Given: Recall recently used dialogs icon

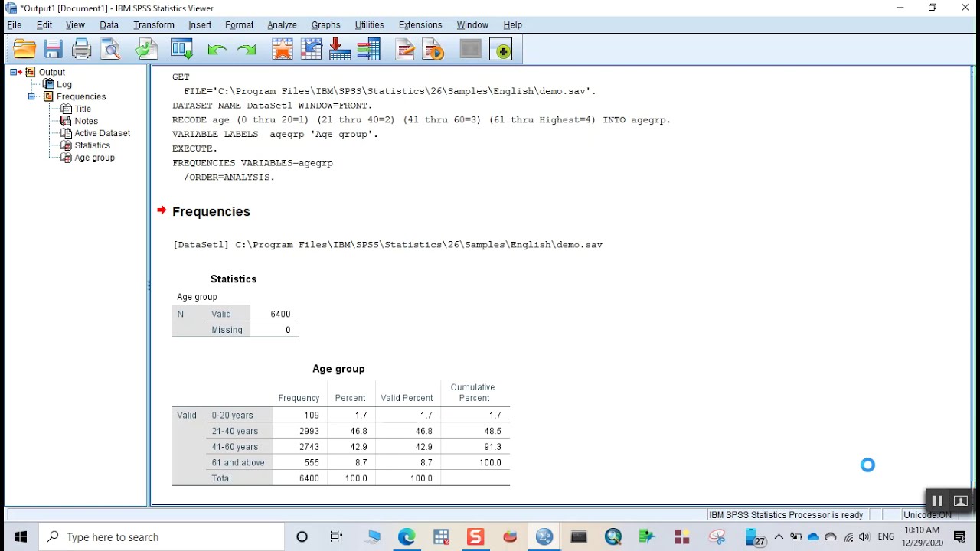Looking at the screenshot, I should point(181,50).
